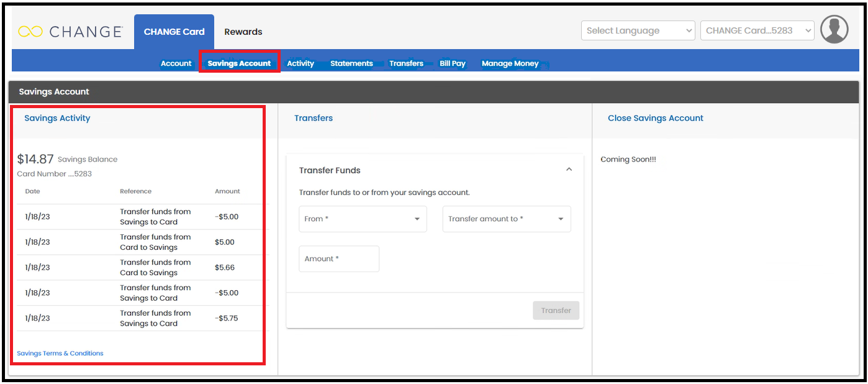
Task: Click the Card Number ....5283 text
Action: (55, 174)
